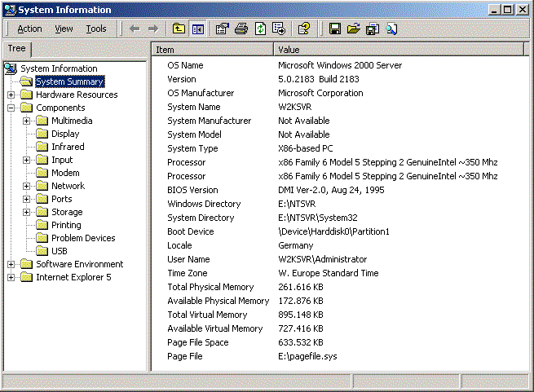Viewport: 534px width, 392px height.
Task: Select the Network tree label
Action: pyautogui.click(x=68, y=186)
